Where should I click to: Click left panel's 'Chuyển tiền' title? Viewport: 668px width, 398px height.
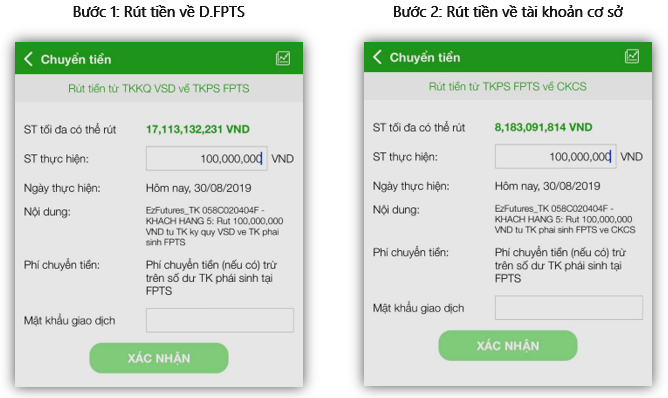(x=76, y=59)
